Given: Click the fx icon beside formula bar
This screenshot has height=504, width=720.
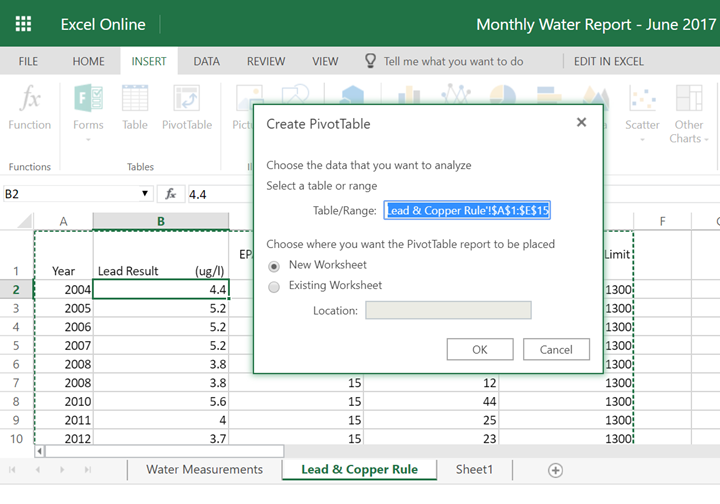Looking at the screenshot, I should click(171, 194).
